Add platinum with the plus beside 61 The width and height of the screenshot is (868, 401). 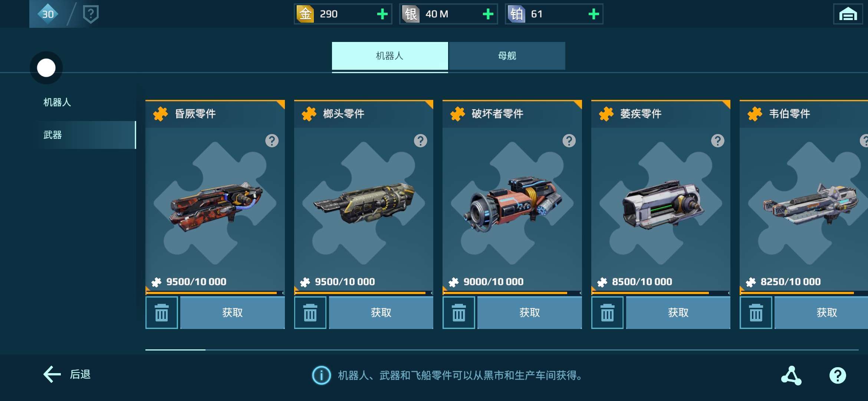click(594, 14)
